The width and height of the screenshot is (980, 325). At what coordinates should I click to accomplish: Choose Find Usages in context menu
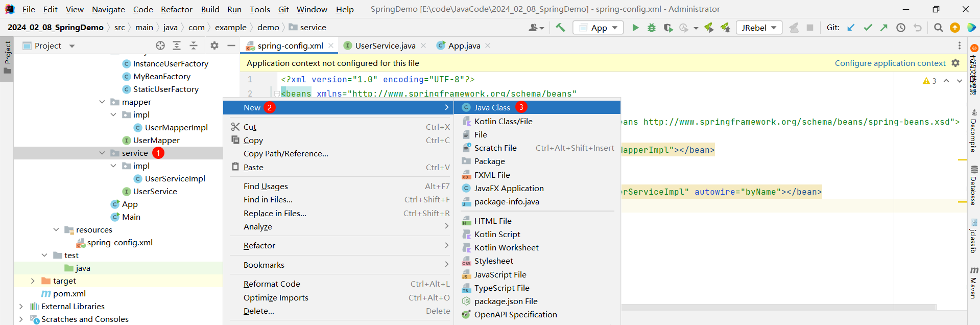click(x=339, y=186)
